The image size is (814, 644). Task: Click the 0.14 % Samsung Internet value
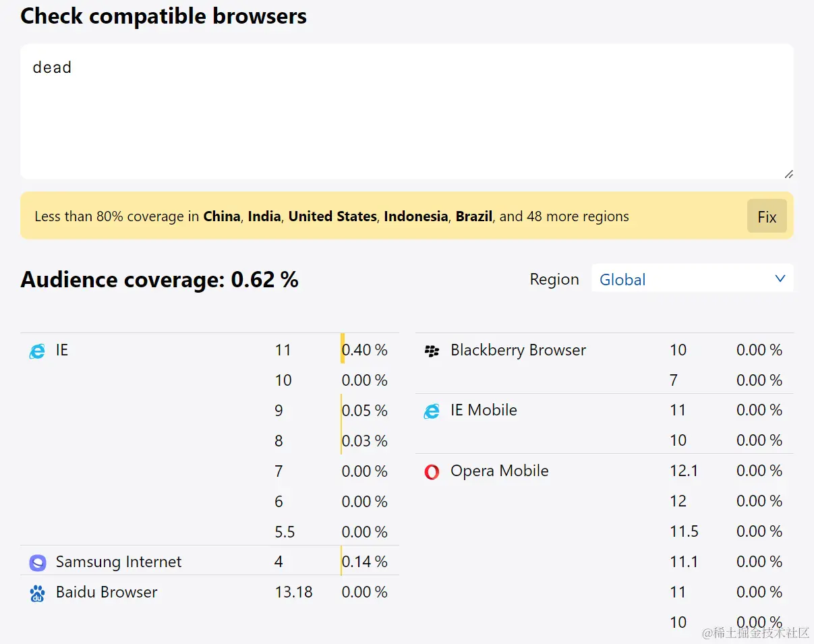[365, 562]
